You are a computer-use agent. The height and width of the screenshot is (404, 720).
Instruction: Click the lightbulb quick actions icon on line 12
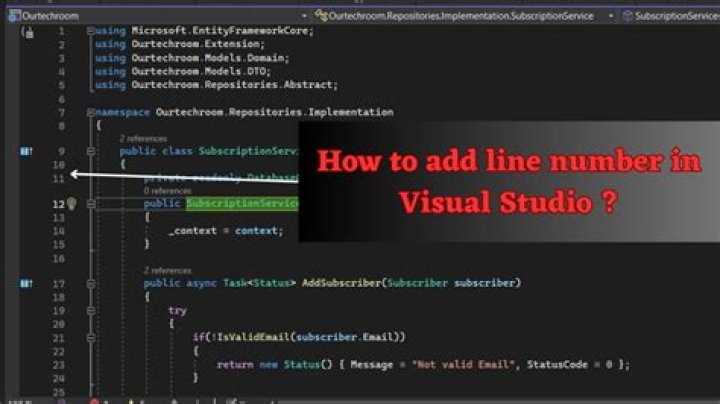pos(71,204)
